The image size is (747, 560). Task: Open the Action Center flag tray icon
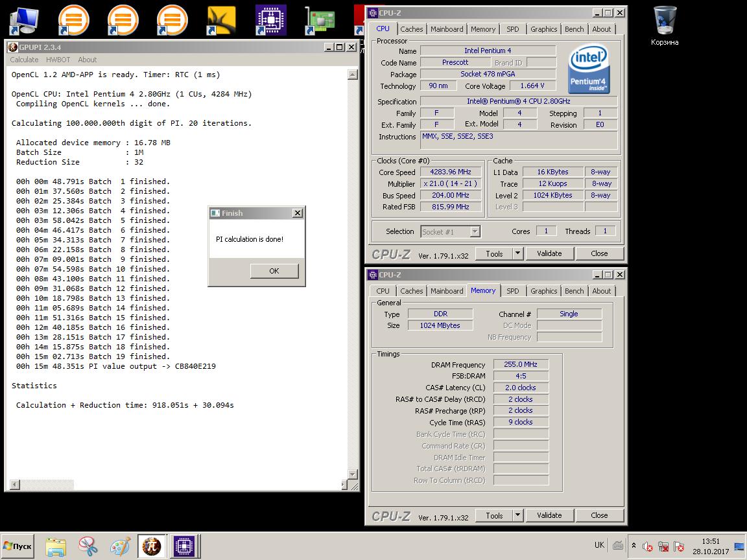pos(679,546)
